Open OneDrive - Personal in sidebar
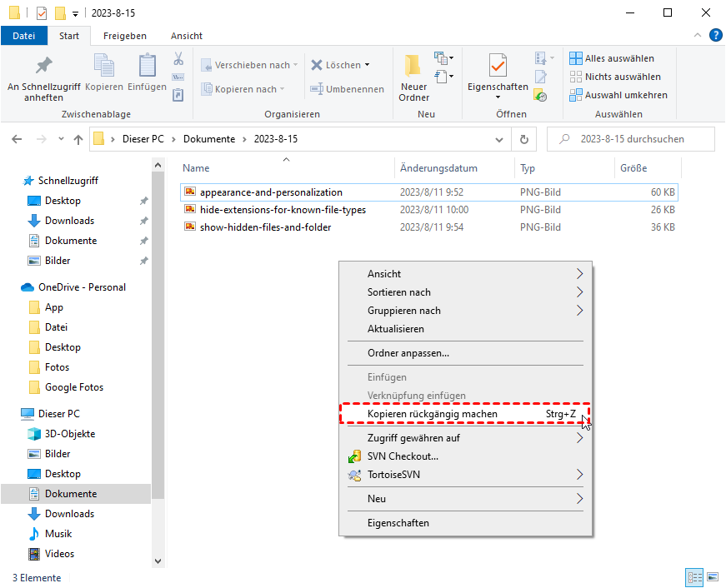This screenshot has height=588, width=726. point(82,287)
